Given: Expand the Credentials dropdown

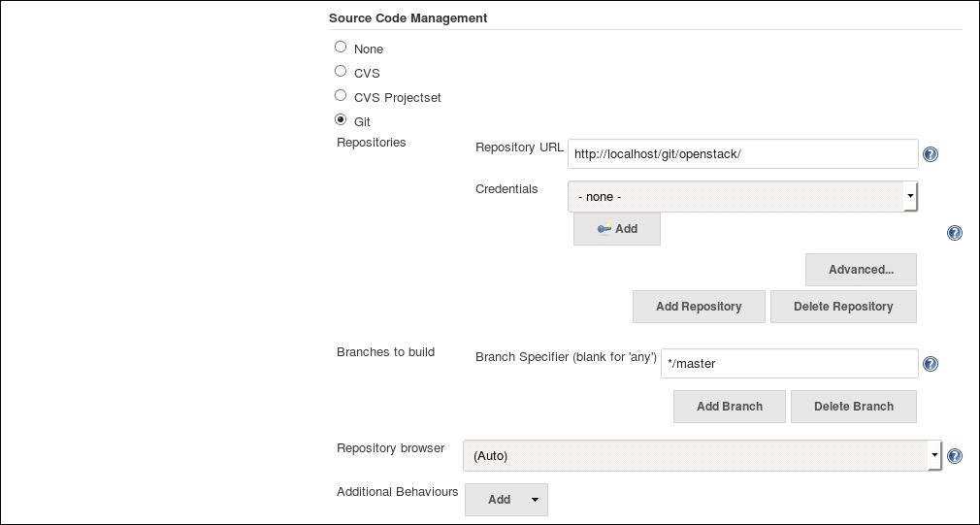Looking at the screenshot, I should [x=742, y=196].
